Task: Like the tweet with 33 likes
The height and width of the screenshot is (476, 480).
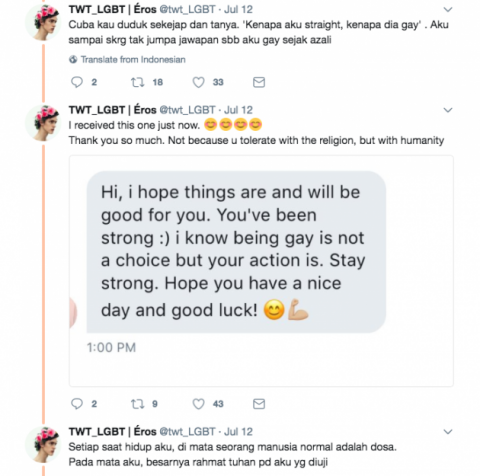Action: click(198, 82)
